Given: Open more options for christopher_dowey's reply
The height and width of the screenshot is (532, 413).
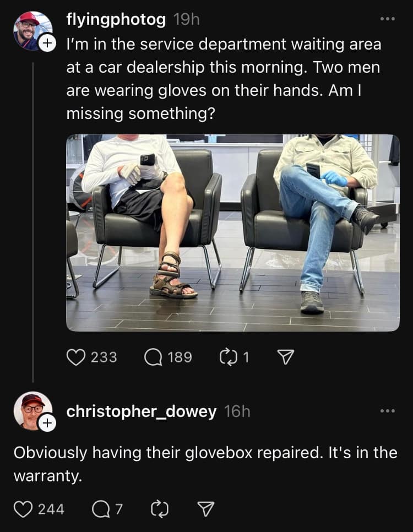Looking at the screenshot, I should (388, 411).
